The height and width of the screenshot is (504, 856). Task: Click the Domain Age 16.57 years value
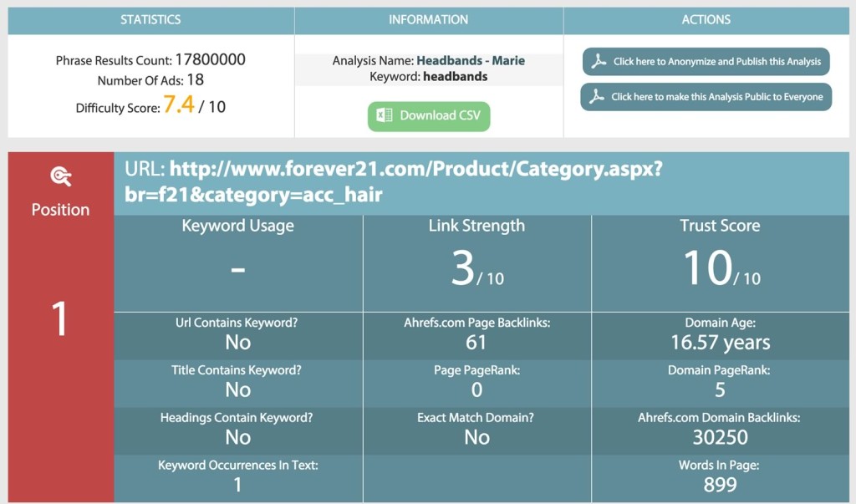pyautogui.click(x=720, y=342)
